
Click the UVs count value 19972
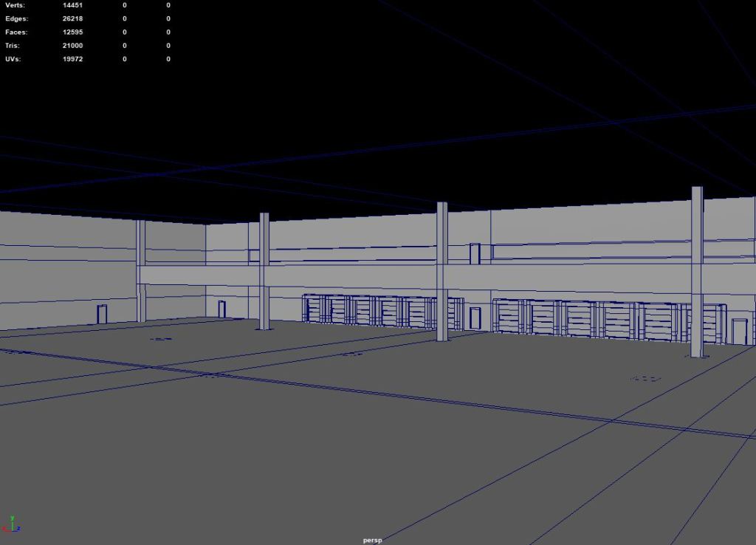point(72,58)
